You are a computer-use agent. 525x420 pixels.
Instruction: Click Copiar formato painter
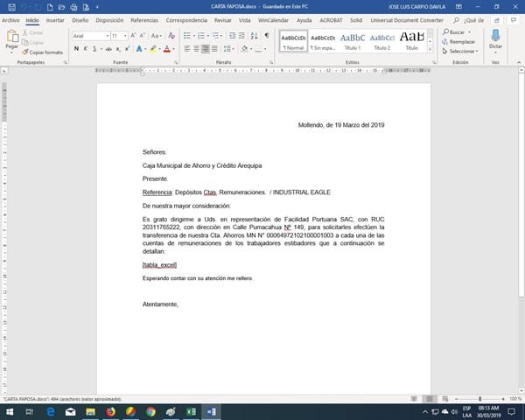click(x=43, y=52)
